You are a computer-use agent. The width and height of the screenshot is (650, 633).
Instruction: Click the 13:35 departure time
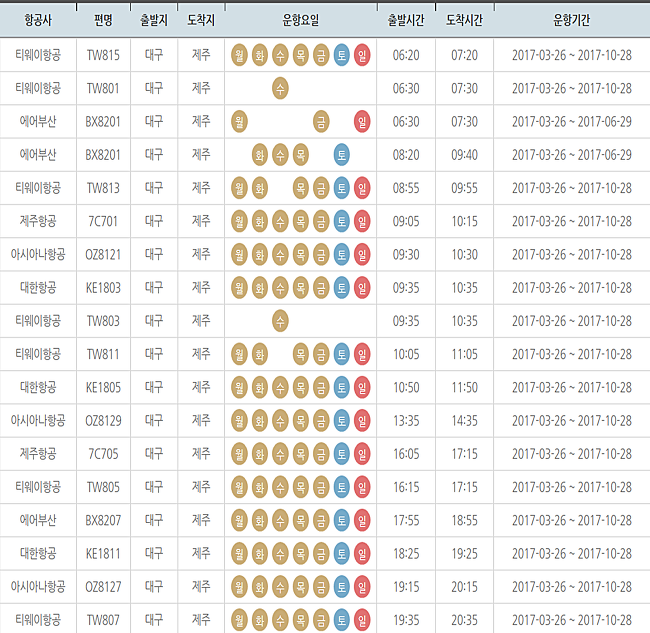(x=406, y=421)
